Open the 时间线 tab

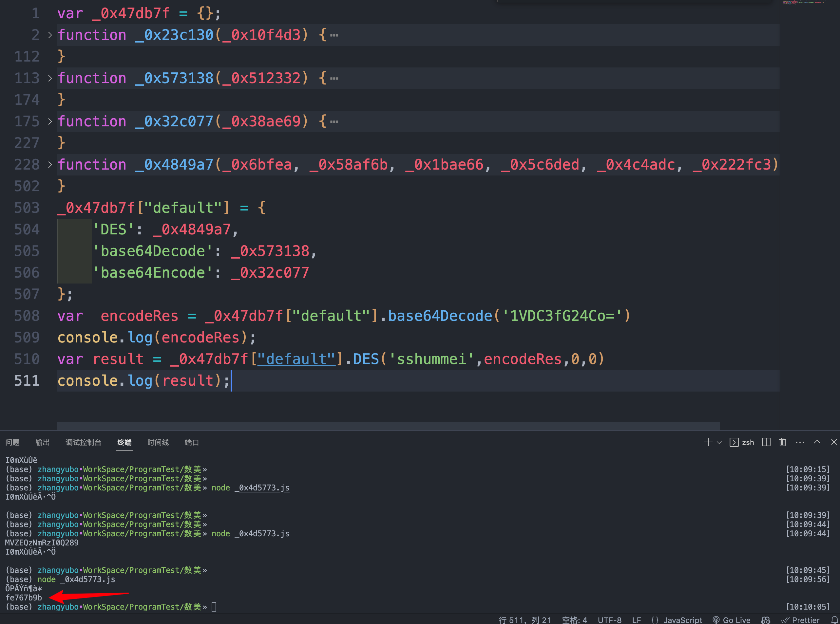[x=158, y=442]
